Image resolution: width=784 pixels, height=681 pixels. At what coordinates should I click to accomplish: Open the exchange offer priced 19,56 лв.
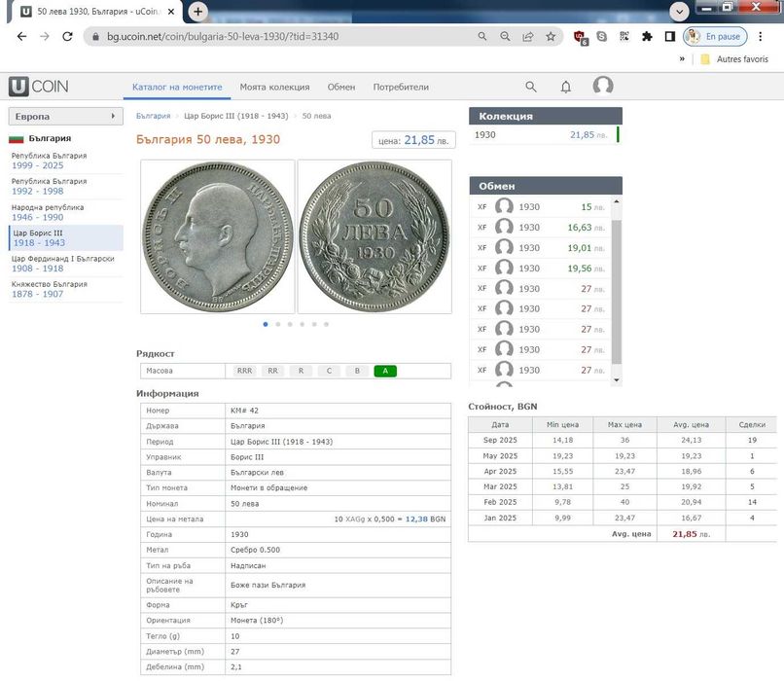pyautogui.click(x=541, y=268)
